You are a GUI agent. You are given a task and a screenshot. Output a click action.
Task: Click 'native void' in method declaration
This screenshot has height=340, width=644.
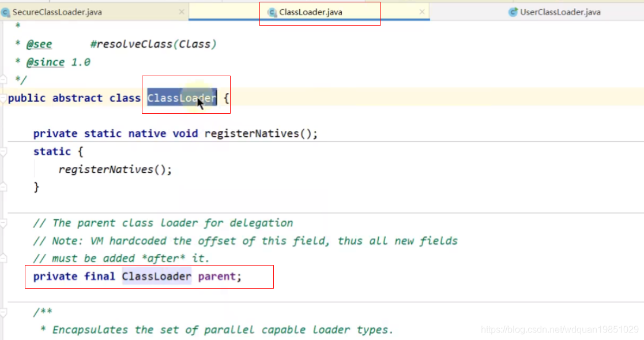click(164, 133)
